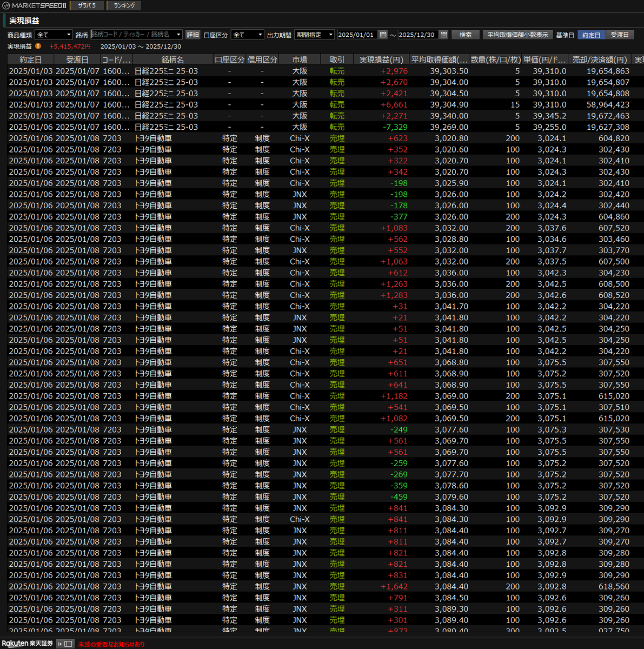Image resolution: width=644 pixels, height=649 pixels.
Task: Switch to the ランキング tab
Action: tap(124, 5)
